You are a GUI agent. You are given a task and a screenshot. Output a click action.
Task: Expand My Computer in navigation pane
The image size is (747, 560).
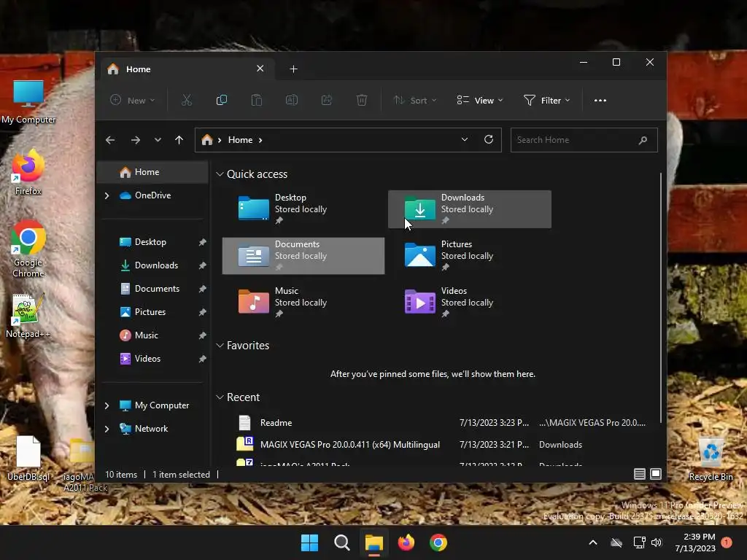pos(107,405)
